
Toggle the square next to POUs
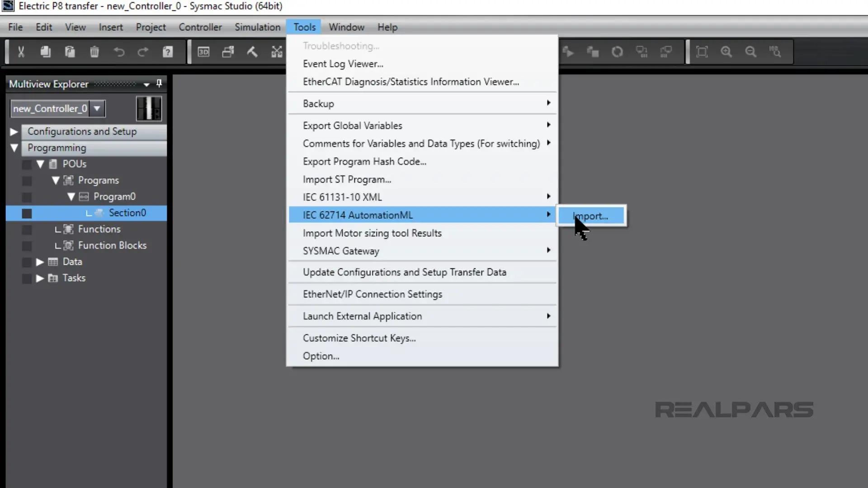click(27, 164)
